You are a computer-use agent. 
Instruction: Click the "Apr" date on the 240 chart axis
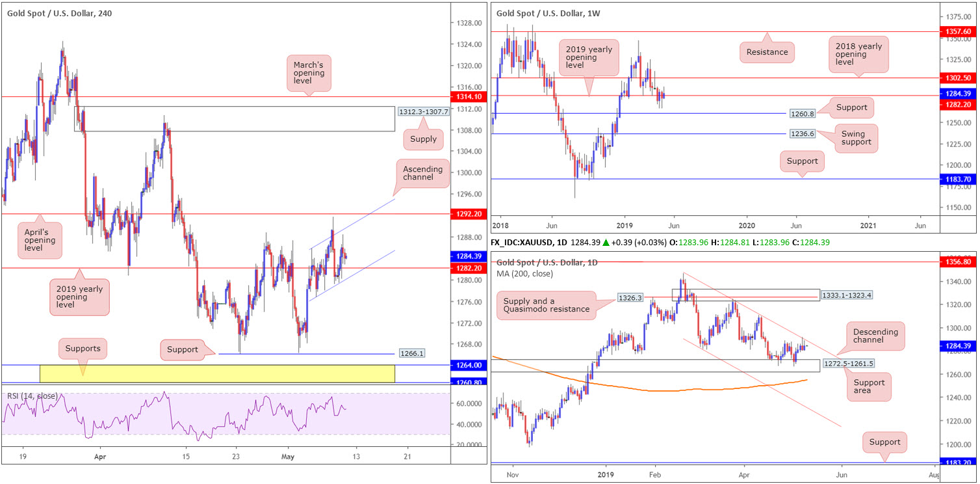(x=101, y=457)
